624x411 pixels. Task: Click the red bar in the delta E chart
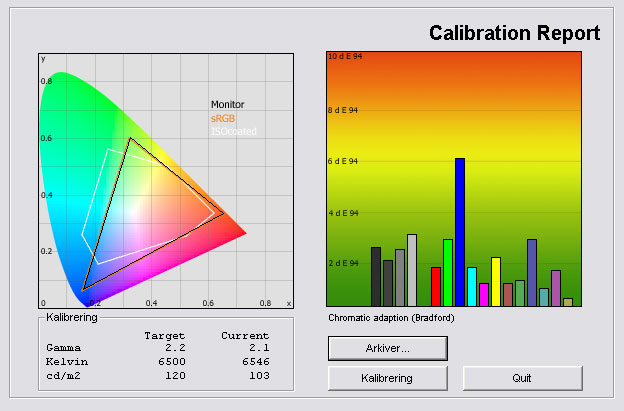click(x=436, y=286)
